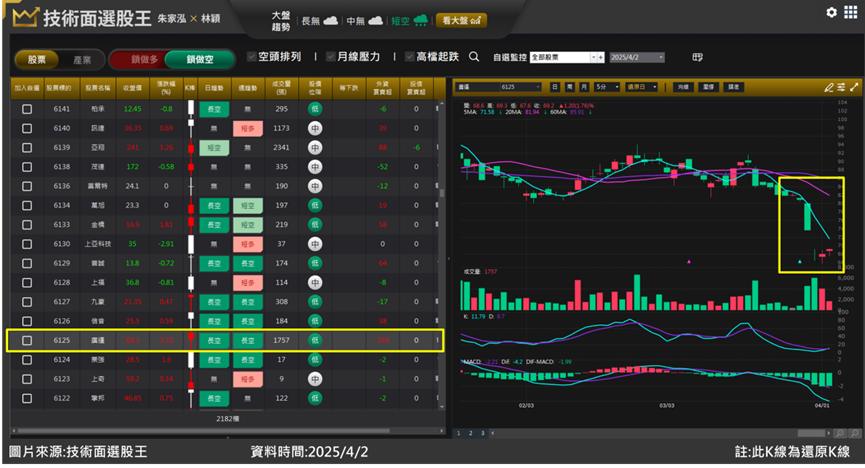This screenshot has height=468, width=865.
Task: Click low price-level badge for 6122
Action: tap(315, 398)
